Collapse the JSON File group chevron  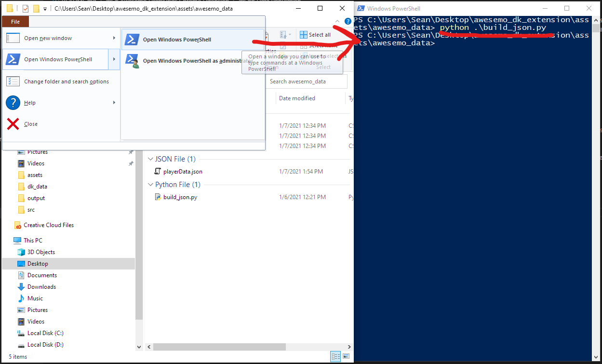150,159
